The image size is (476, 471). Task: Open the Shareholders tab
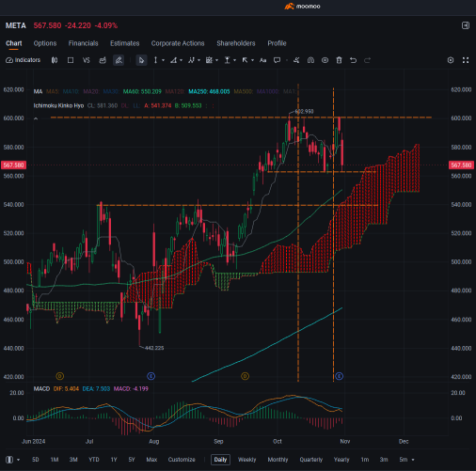click(236, 43)
